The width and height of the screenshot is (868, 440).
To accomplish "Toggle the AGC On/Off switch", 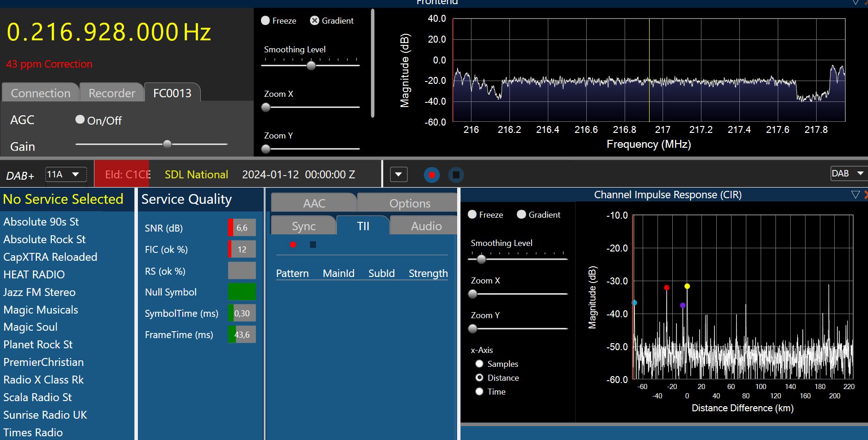I will [x=80, y=120].
